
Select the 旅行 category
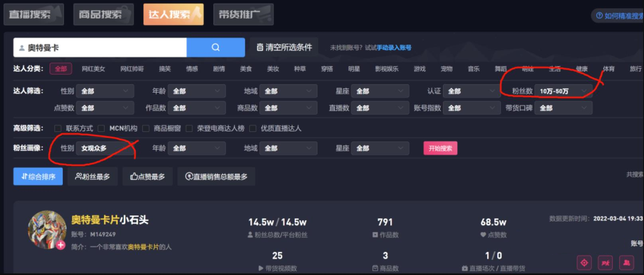click(x=636, y=69)
